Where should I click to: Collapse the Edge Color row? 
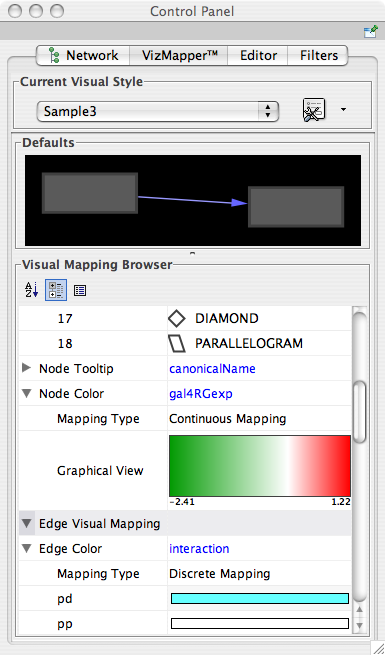point(27,548)
